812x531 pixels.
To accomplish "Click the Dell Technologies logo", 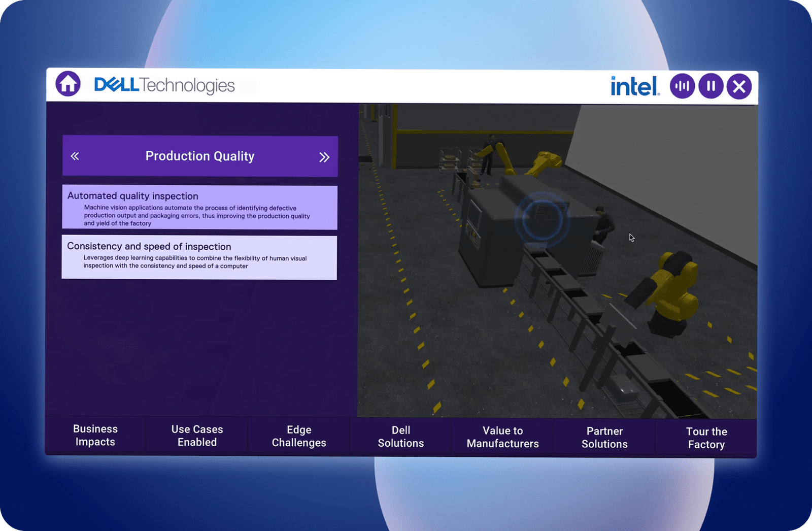I will tap(164, 85).
